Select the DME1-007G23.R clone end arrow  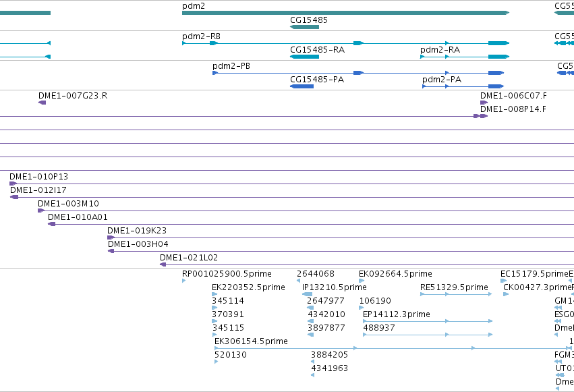coord(42,103)
